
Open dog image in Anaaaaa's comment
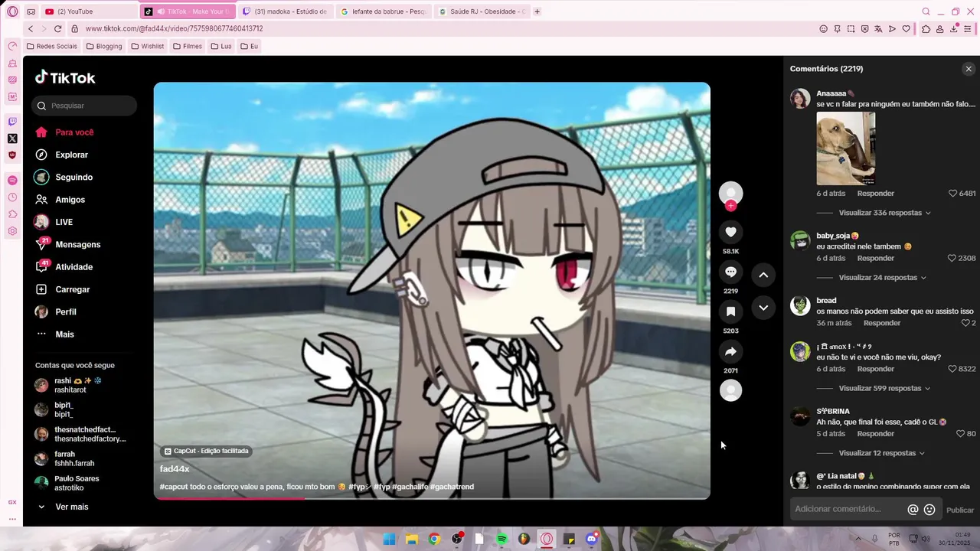tap(846, 148)
